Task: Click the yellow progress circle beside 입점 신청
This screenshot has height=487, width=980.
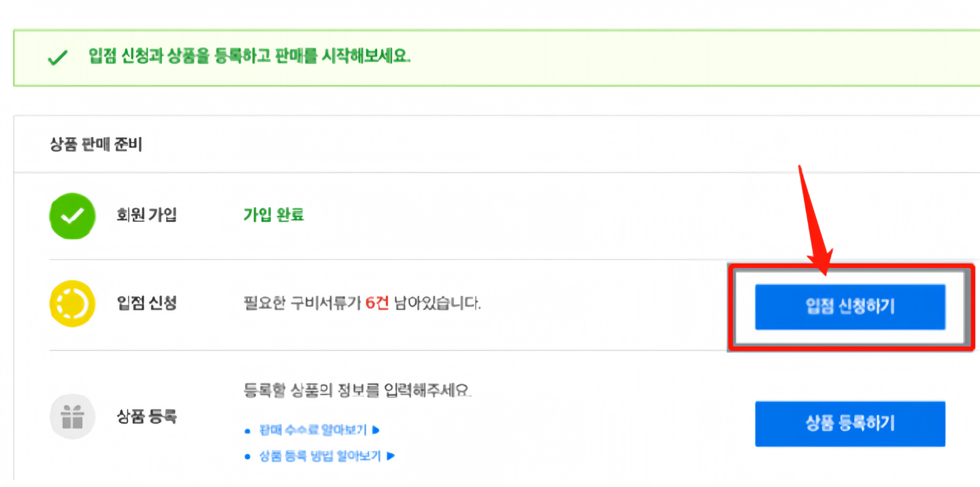Action: (x=71, y=303)
